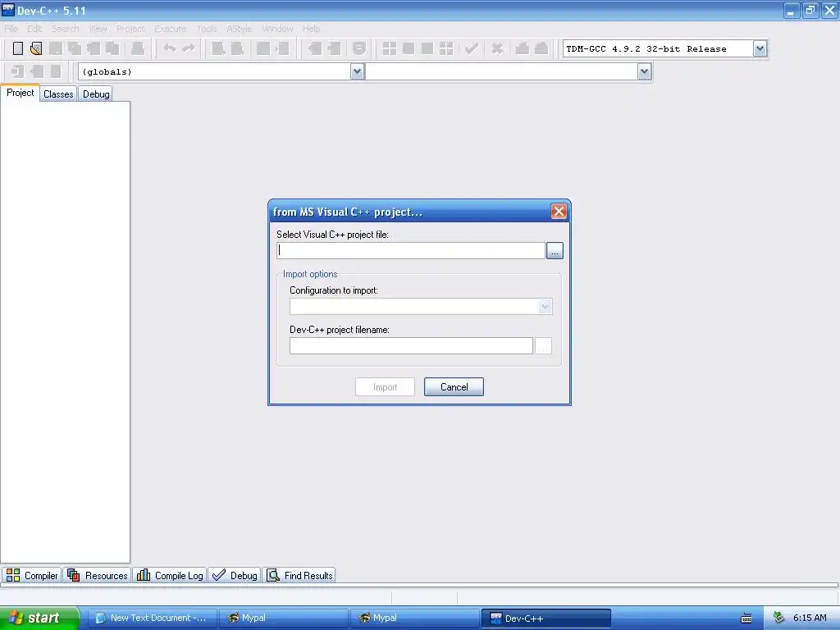Open the Execute menu

[171, 29]
